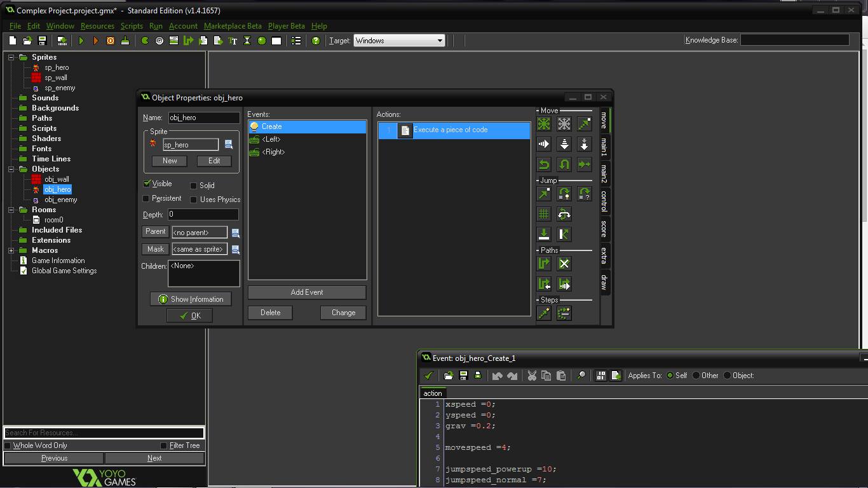Viewport: 868px width, 488px height.
Task: Select the Wrap Screen action icon
Action: [x=564, y=214]
